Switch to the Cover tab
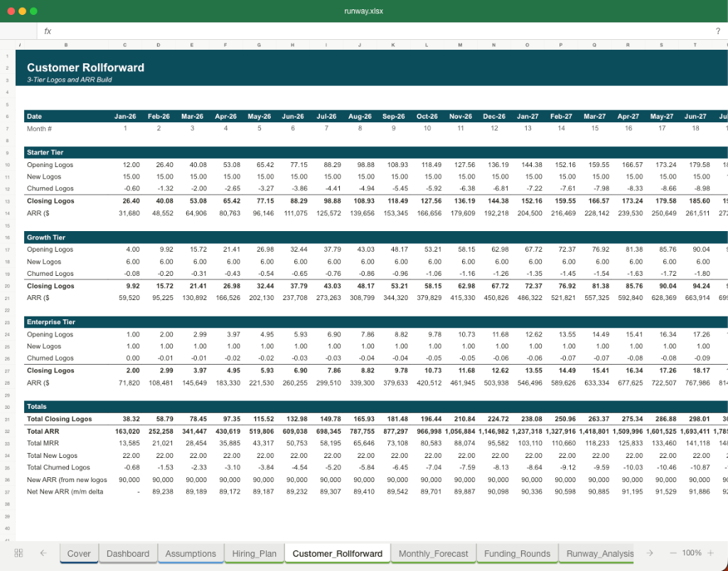 (79, 553)
